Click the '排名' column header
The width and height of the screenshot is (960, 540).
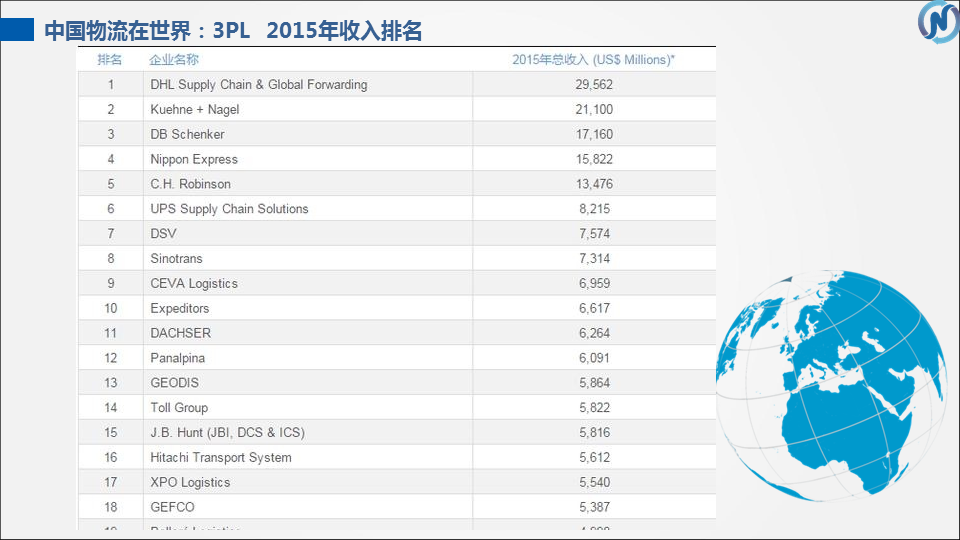(x=110, y=59)
